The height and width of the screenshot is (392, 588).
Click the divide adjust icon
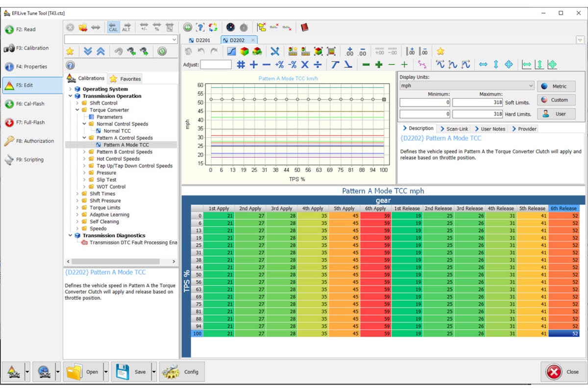[318, 65]
